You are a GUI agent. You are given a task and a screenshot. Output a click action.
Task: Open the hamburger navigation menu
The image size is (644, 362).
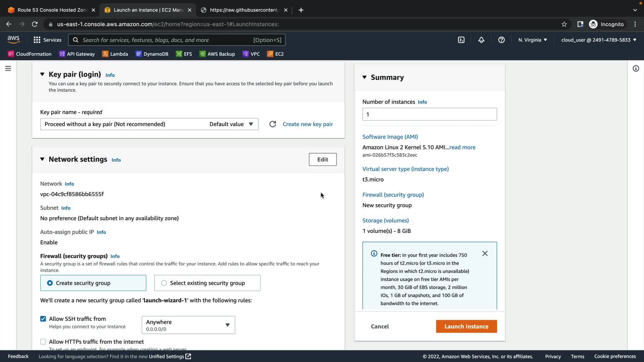click(8, 68)
